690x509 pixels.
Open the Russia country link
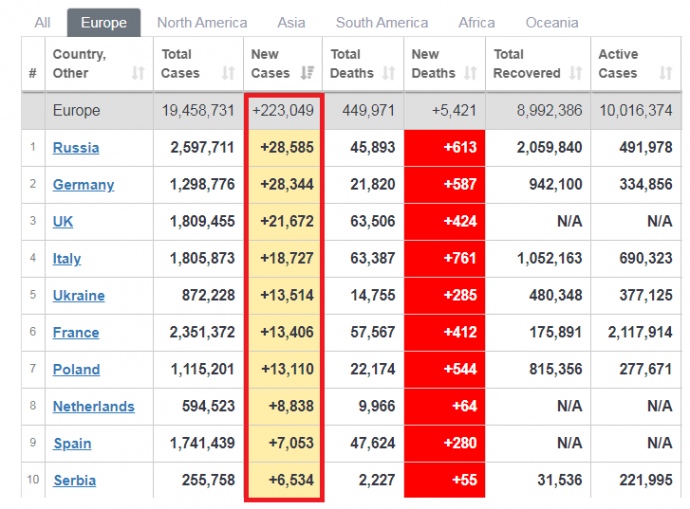coord(76,148)
